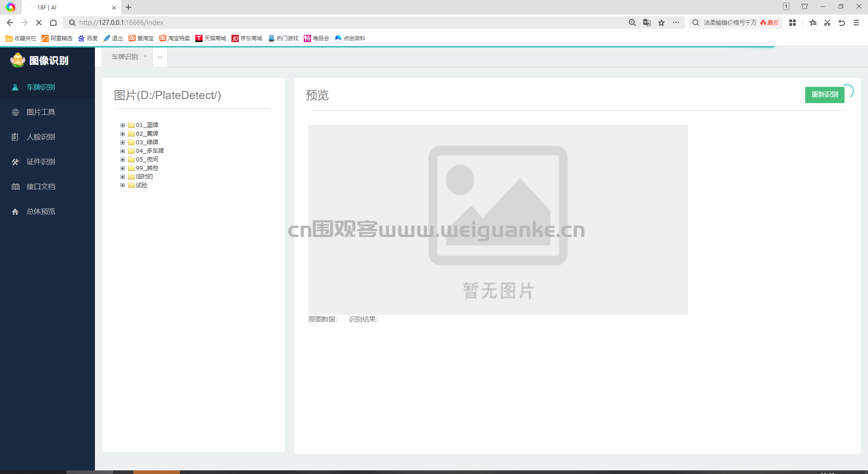Select the 人脸识别 clipboard icon

coord(15,137)
